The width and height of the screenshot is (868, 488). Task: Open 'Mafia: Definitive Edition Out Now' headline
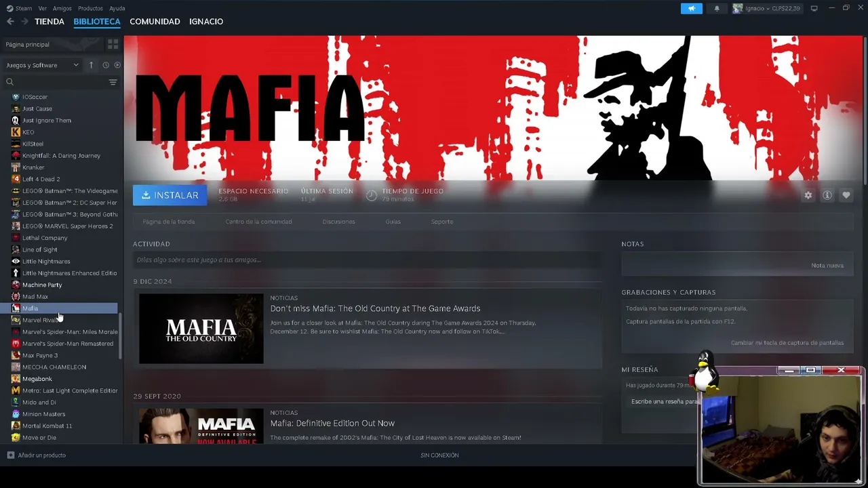[x=332, y=423]
